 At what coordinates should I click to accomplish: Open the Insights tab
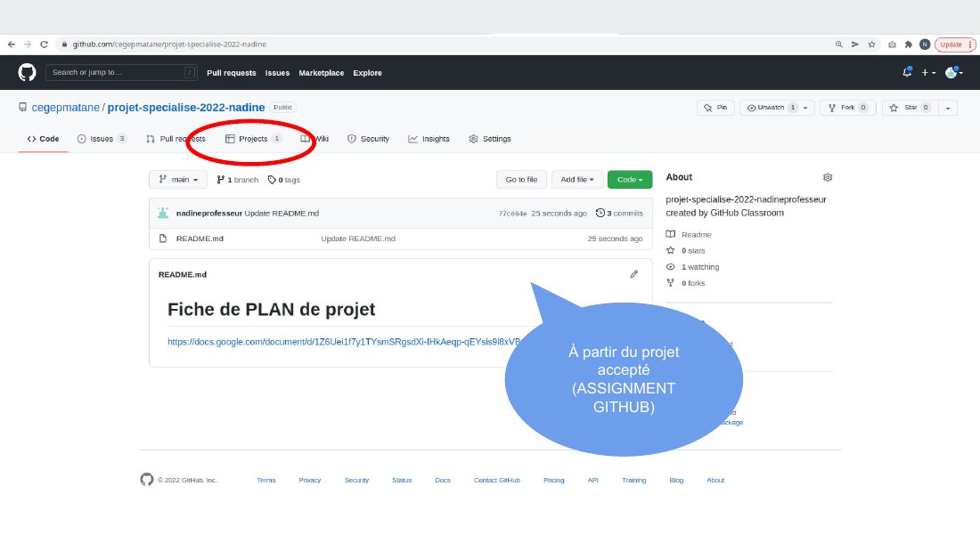click(429, 139)
